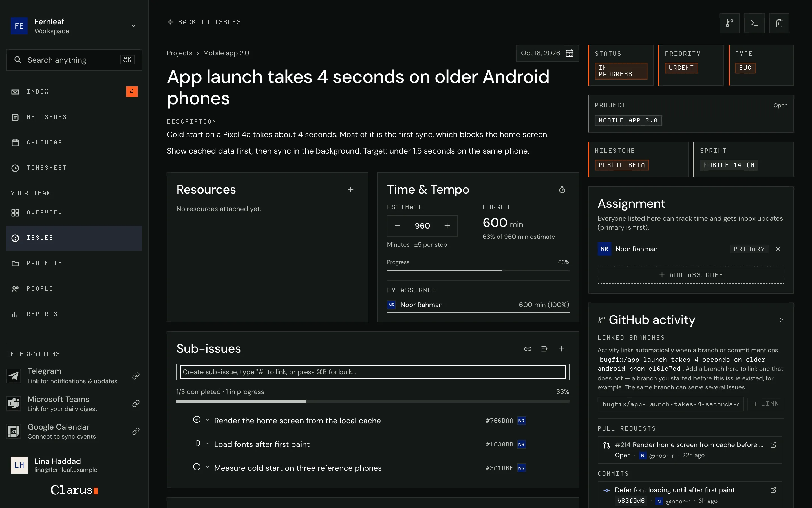Image resolution: width=812 pixels, height=508 pixels.
Task: Remove Noor Rahman from assignees
Action: [778, 249]
